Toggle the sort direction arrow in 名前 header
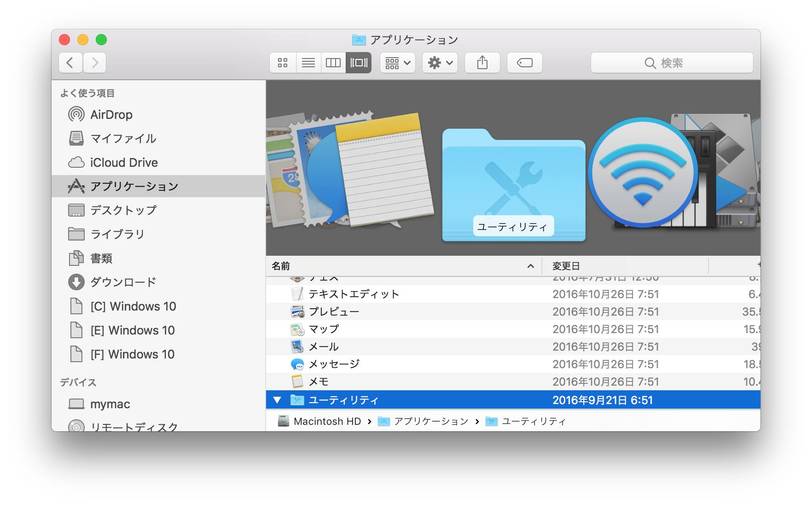Image resolution: width=812 pixels, height=505 pixels. pos(531,266)
